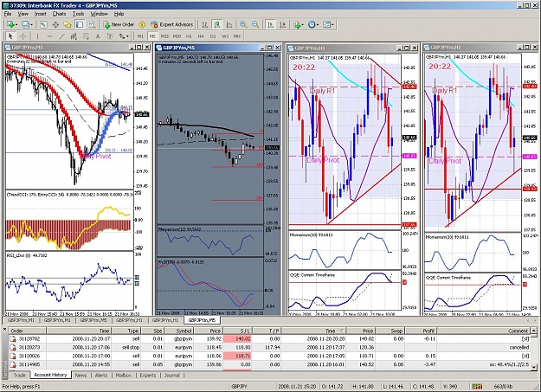541x392 pixels.
Task: Open MetaEditor yellow diamond icon
Action: (142, 24)
